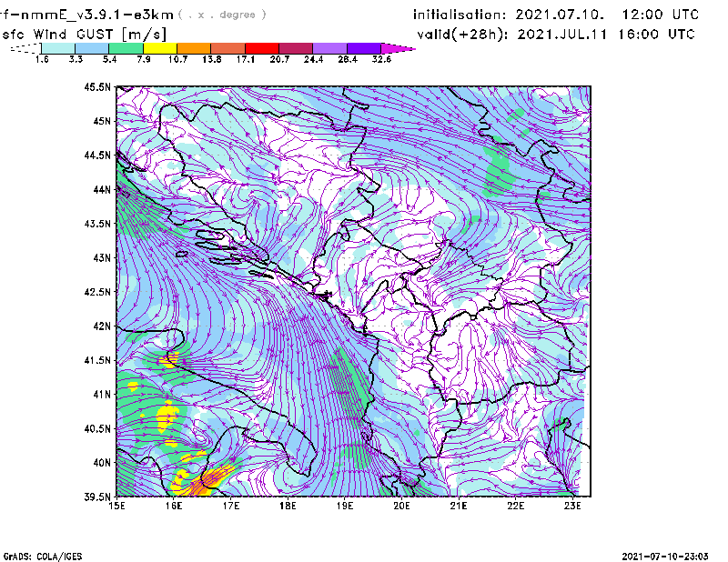728x562 pixels.
Task: Click the "41N" latitude label
Action: pyautogui.click(x=102, y=395)
